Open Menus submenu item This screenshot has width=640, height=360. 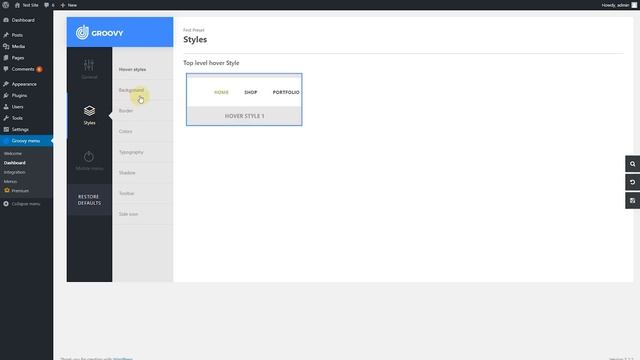tap(11, 182)
